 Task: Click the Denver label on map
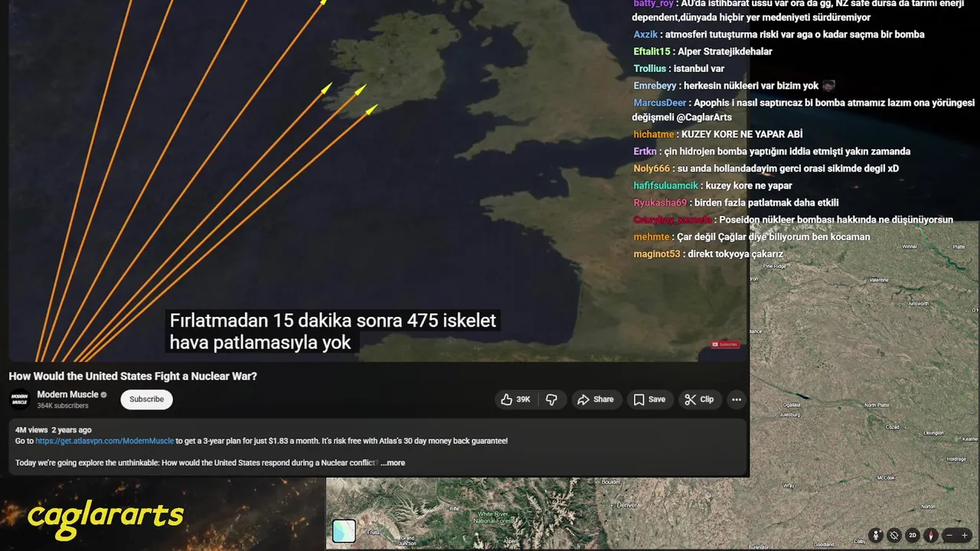click(x=627, y=506)
